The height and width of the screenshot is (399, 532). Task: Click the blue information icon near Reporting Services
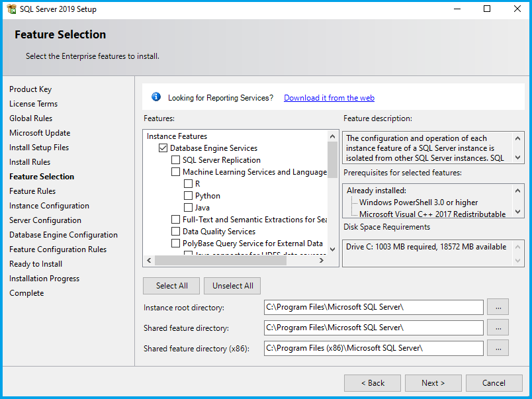[156, 97]
